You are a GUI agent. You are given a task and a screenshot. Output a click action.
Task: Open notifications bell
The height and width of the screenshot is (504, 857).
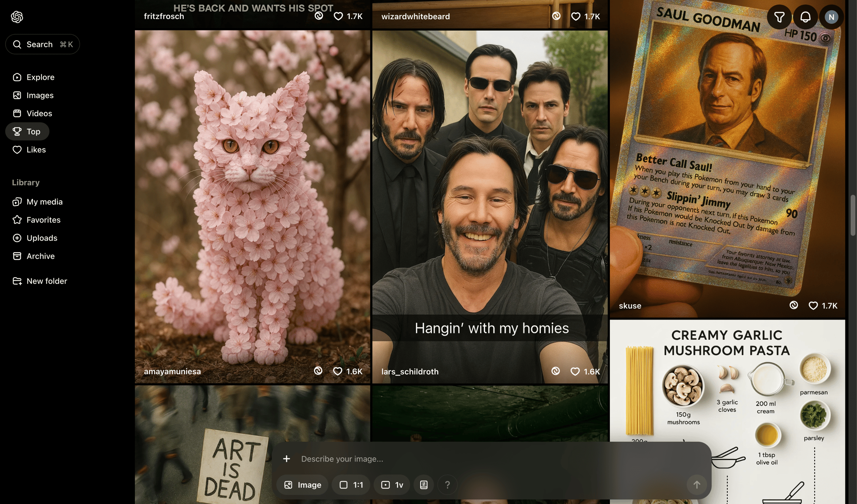(805, 17)
